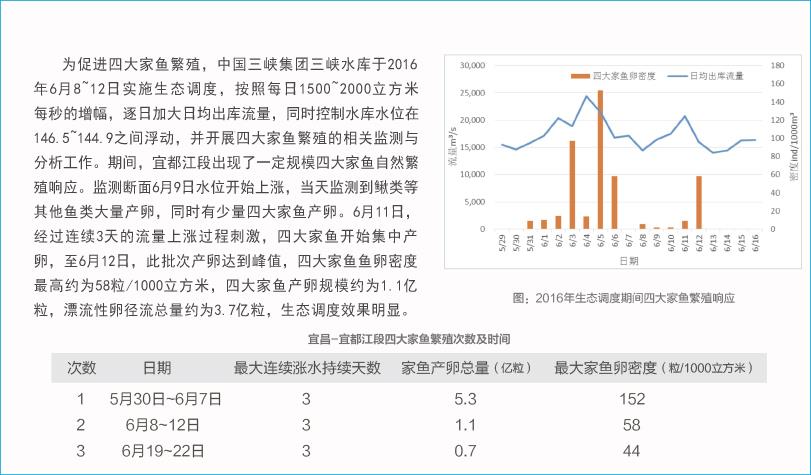Select the 日期 column header in table
This screenshot has width=811, height=475.
coord(156,367)
